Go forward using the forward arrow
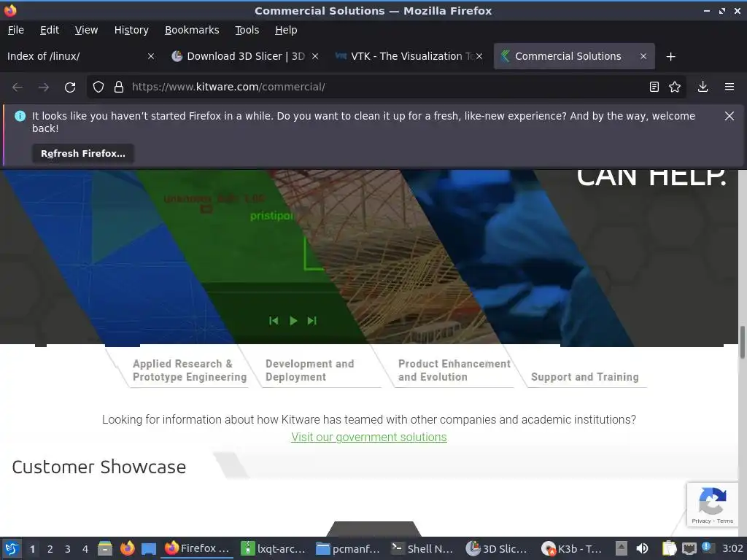 [x=44, y=87]
